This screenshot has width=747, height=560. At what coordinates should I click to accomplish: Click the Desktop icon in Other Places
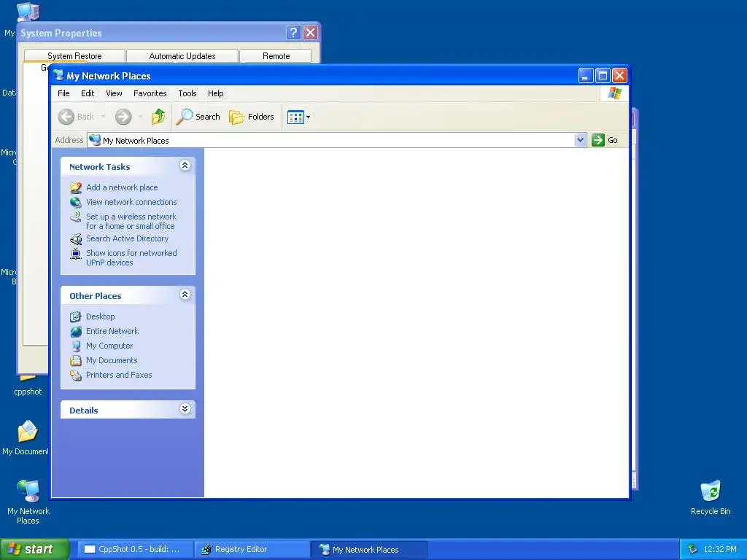(x=76, y=316)
